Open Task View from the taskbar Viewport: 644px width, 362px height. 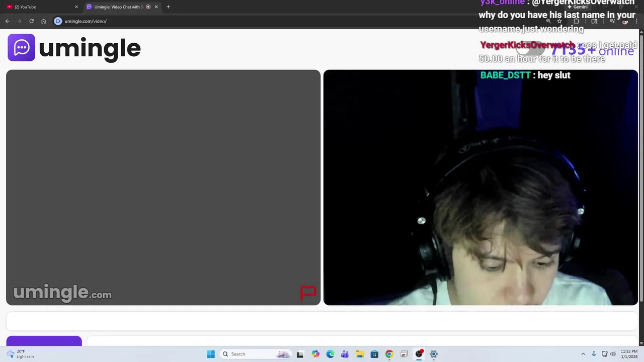point(300,354)
